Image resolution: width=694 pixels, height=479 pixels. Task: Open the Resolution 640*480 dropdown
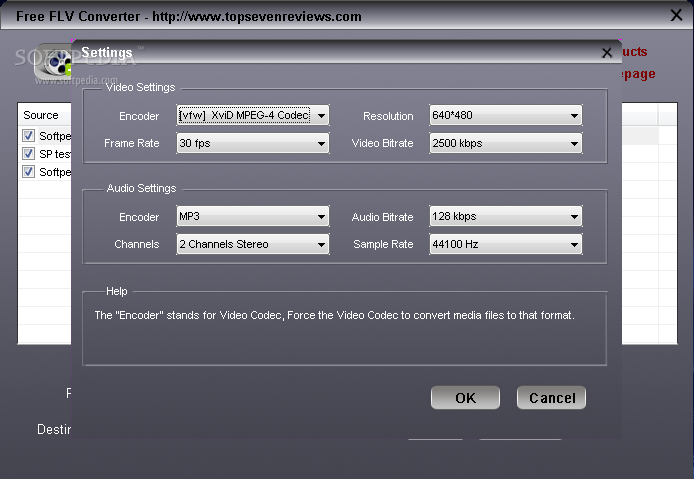pyautogui.click(x=505, y=116)
